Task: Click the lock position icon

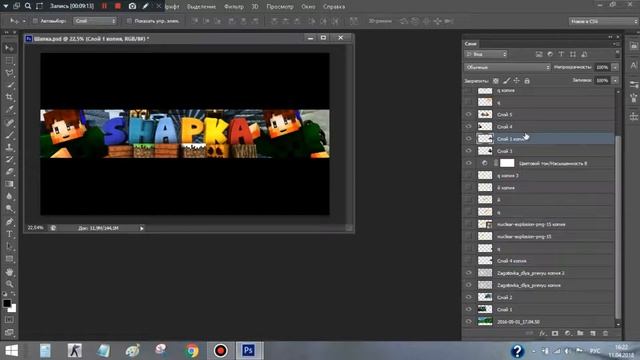Action: click(516, 81)
